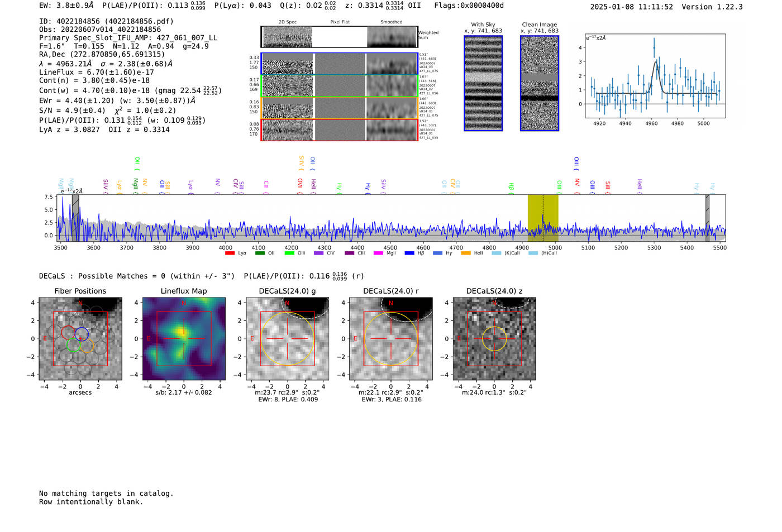Click the red Lyα legend swatch
The width and height of the screenshot is (782, 532).
230,253
